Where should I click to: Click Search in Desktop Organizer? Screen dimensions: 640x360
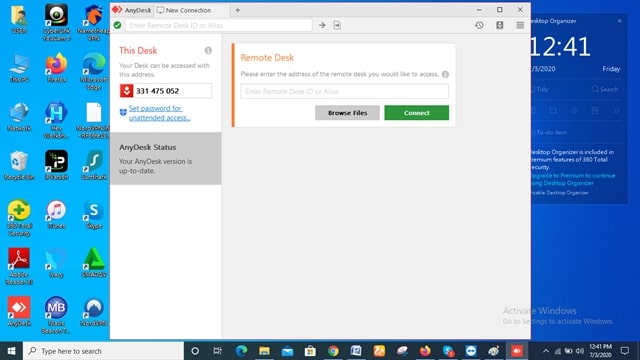[605, 89]
